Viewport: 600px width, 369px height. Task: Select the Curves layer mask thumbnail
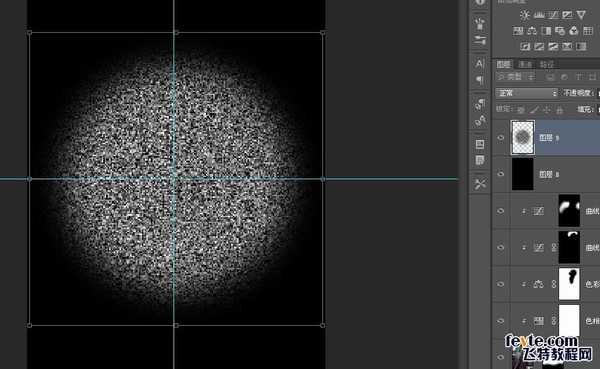(569, 211)
